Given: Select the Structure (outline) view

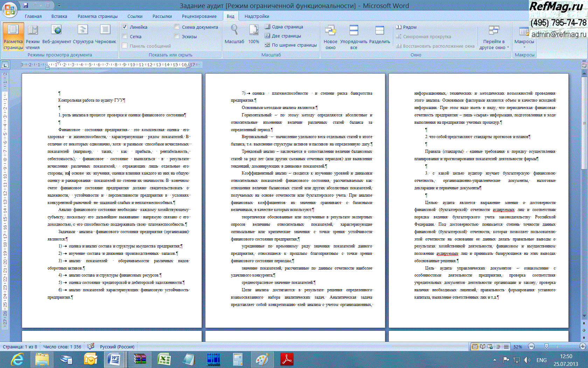Looking at the screenshot, I should (x=83, y=35).
